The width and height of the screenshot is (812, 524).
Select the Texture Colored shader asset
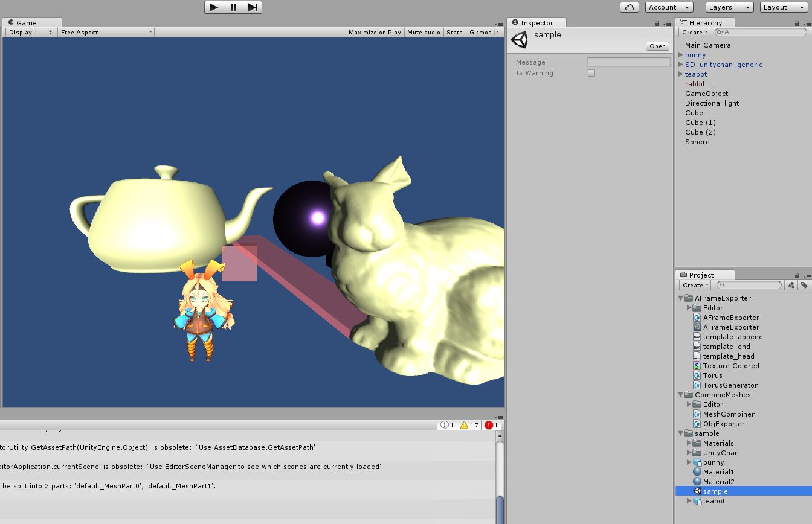tap(726, 366)
